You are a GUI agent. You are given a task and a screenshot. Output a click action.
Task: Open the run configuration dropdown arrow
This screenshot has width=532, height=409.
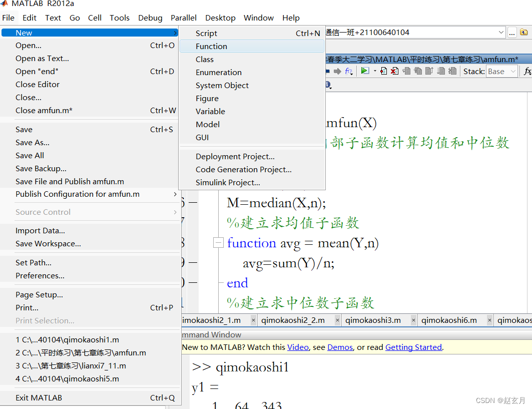click(375, 71)
